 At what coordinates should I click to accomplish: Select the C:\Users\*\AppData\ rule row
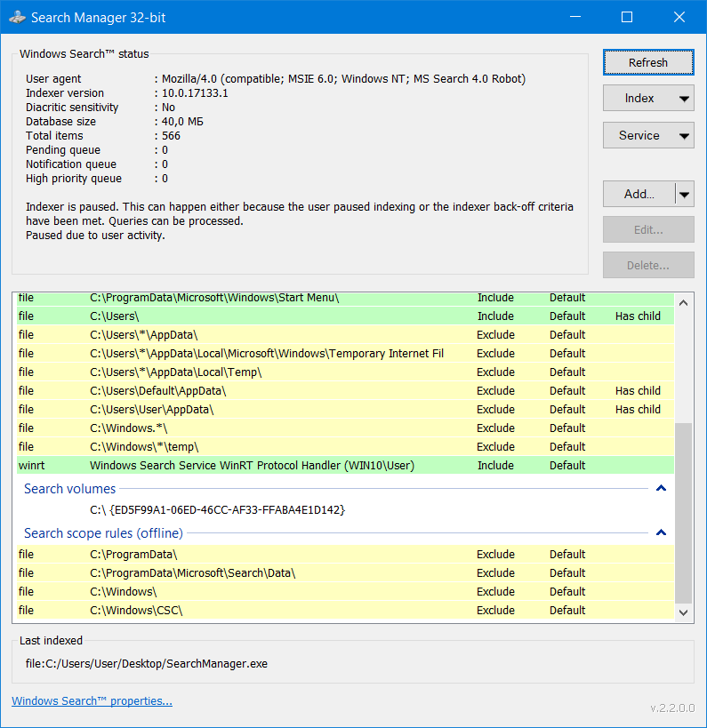tap(345, 335)
